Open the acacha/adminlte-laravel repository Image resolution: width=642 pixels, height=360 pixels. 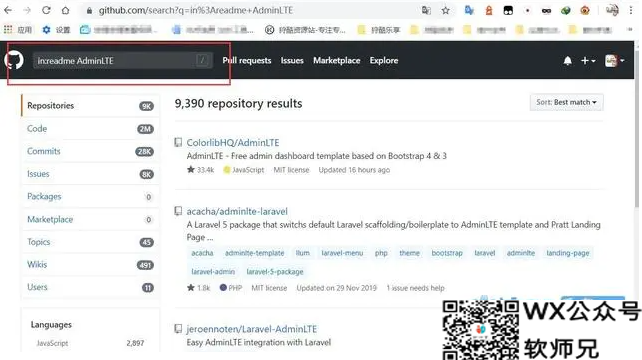point(237,211)
